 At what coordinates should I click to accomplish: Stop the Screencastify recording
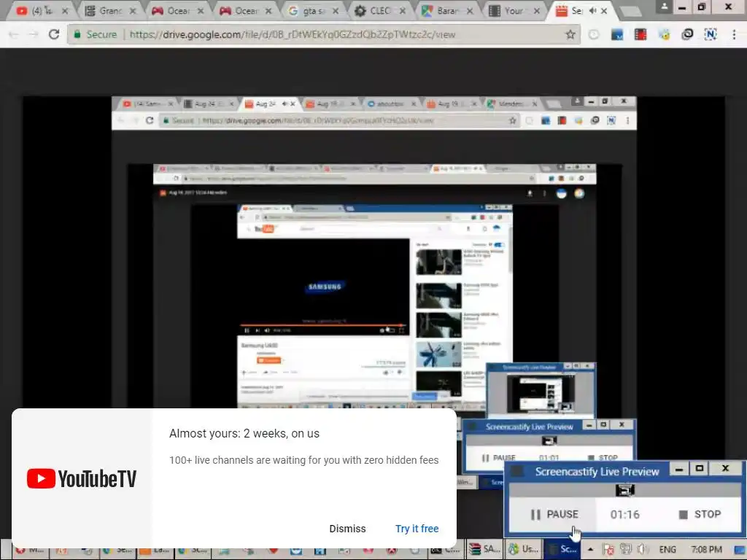pos(700,514)
